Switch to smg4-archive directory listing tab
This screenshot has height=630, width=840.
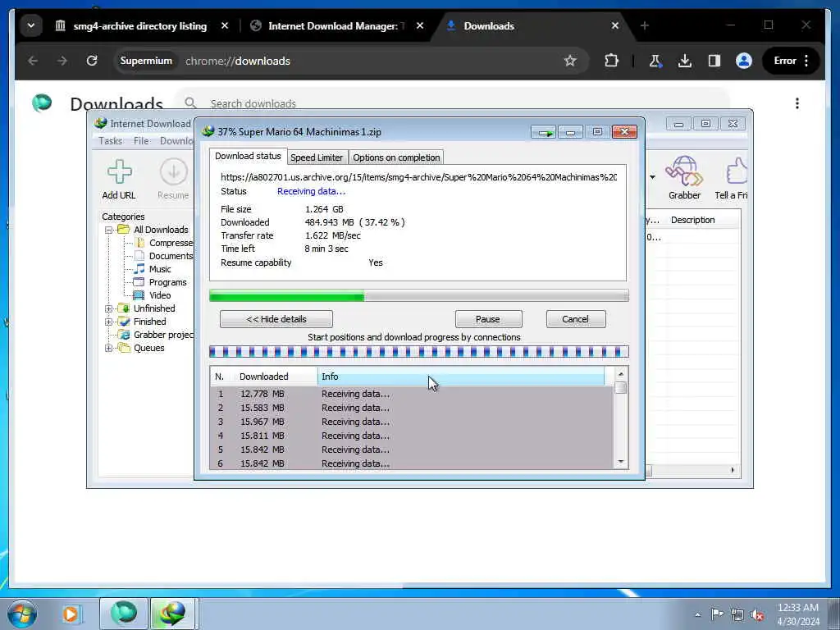coord(140,25)
